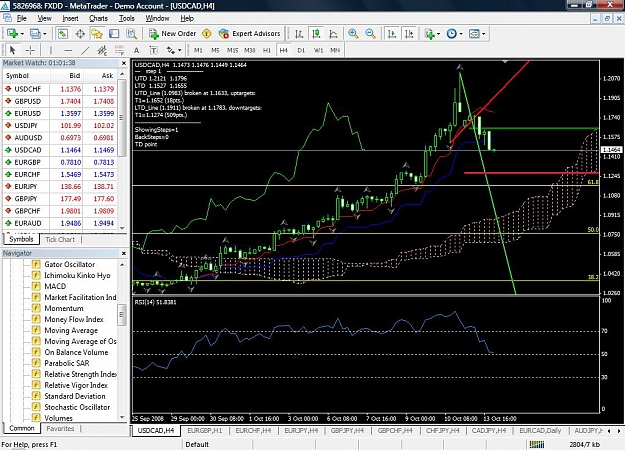Screen dimensions: 625x450
Task: Draw a vertical line tool
Action: (51, 50)
